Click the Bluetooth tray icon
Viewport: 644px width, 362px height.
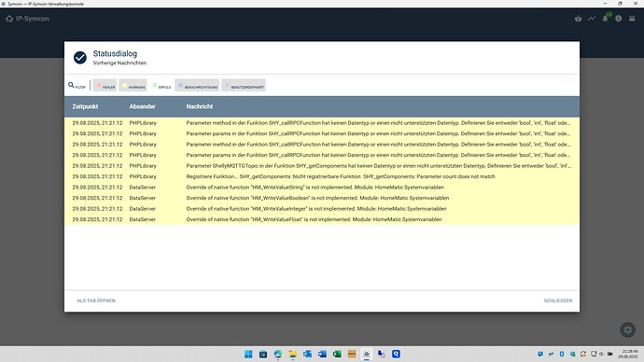(562, 354)
